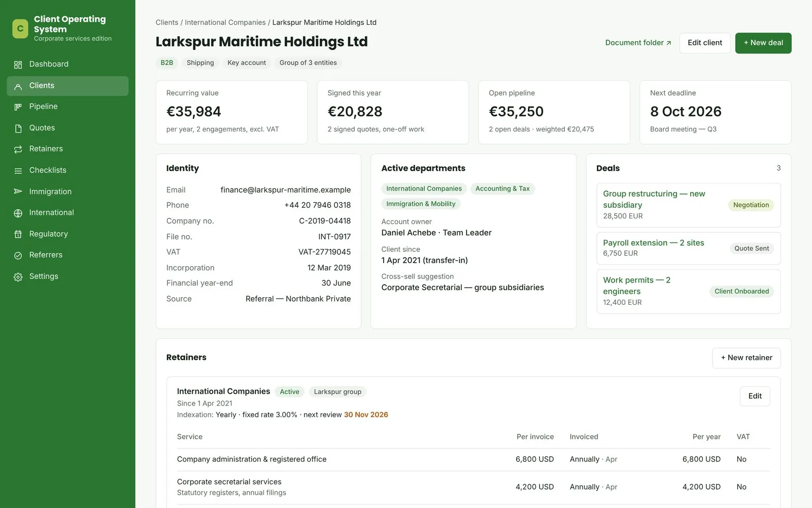Click the Referrers checkmark circle icon
This screenshot has height=508, width=812.
18,255
